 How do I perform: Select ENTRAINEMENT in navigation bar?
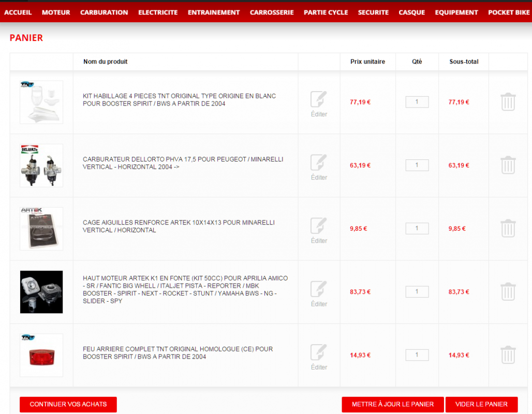(x=214, y=12)
